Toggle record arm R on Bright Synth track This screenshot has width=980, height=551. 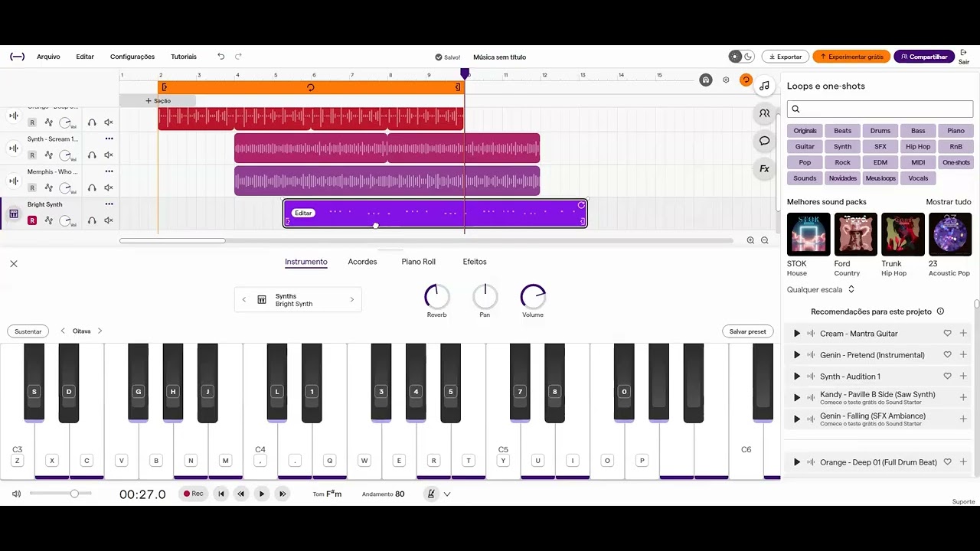pyautogui.click(x=32, y=220)
